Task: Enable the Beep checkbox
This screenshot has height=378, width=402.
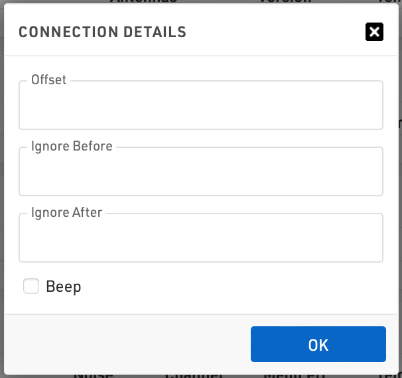Action: click(31, 286)
